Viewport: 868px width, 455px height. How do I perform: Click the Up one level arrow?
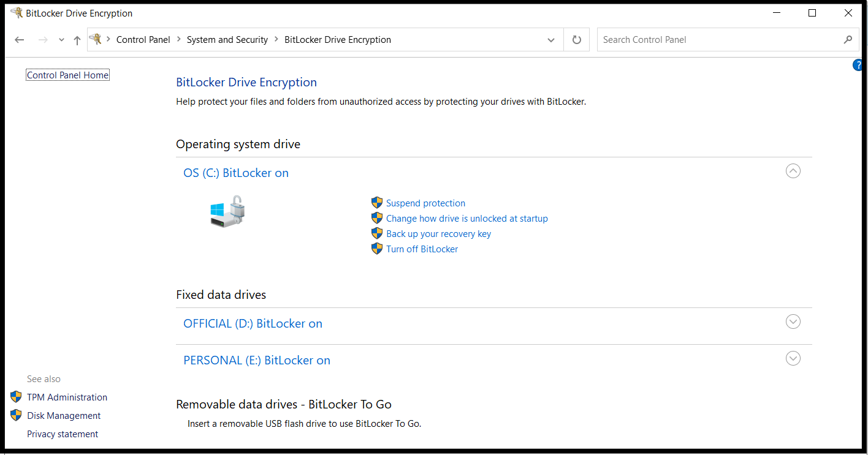point(77,39)
